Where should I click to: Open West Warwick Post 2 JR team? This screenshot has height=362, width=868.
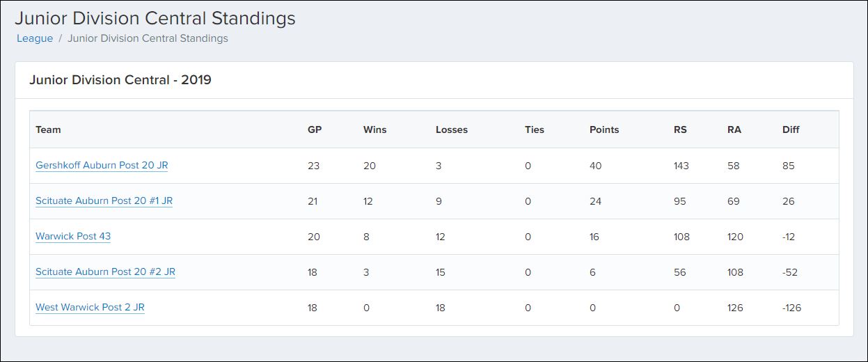pos(90,308)
